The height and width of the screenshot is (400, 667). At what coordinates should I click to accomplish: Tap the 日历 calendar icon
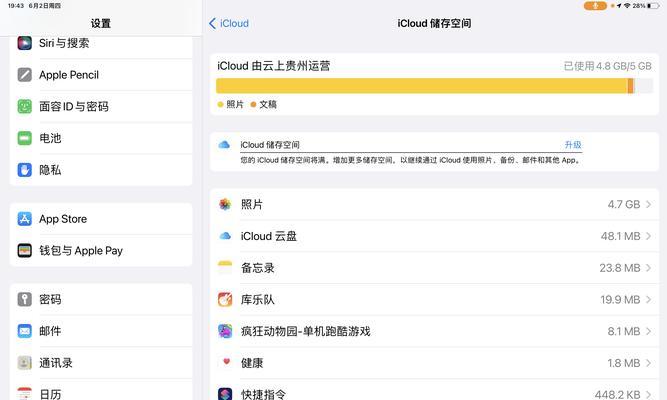pyautogui.click(x=24, y=394)
